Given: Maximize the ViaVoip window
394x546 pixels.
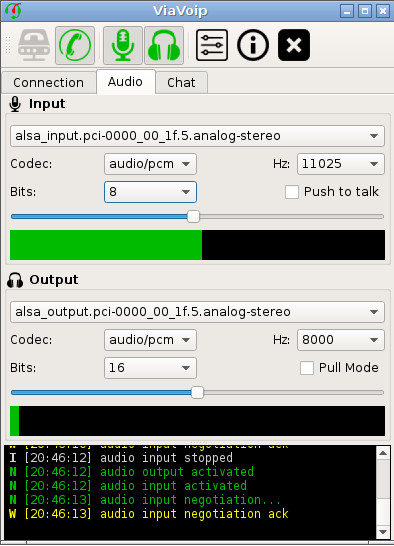Looking at the screenshot, I should click(365, 11).
